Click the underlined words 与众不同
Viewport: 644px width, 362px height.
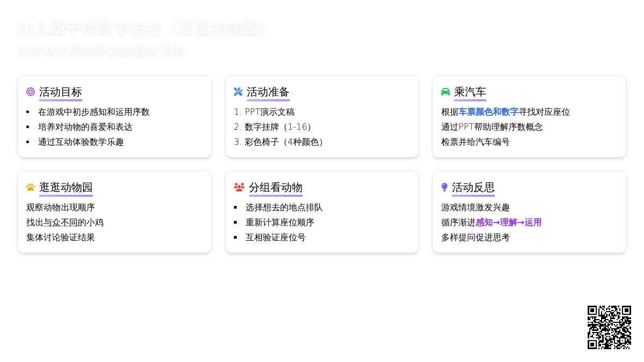click(x=61, y=223)
